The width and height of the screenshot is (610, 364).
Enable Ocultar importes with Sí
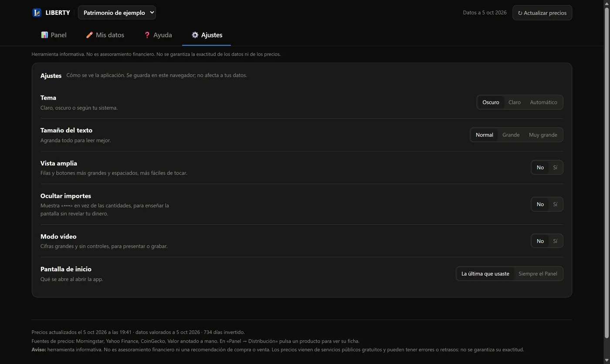point(555,204)
